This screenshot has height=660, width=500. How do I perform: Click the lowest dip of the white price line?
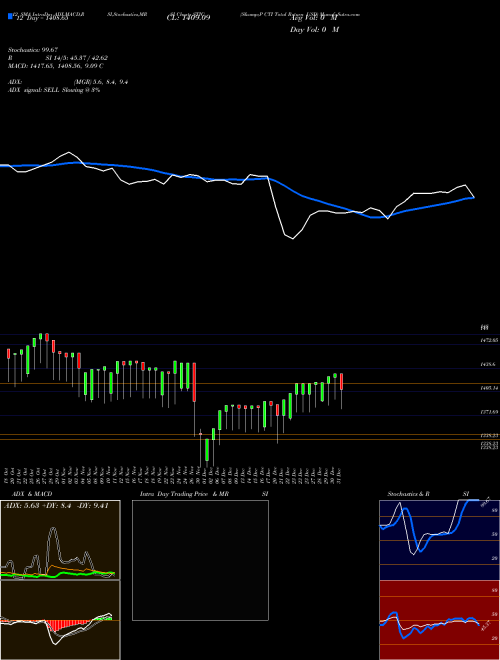(293, 239)
